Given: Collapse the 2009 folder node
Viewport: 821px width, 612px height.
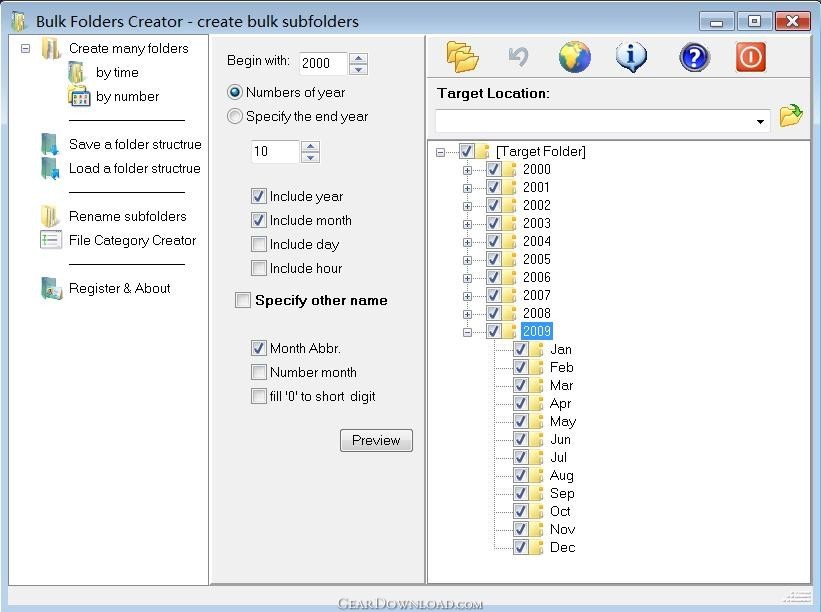Looking at the screenshot, I should (x=468, y=332).
